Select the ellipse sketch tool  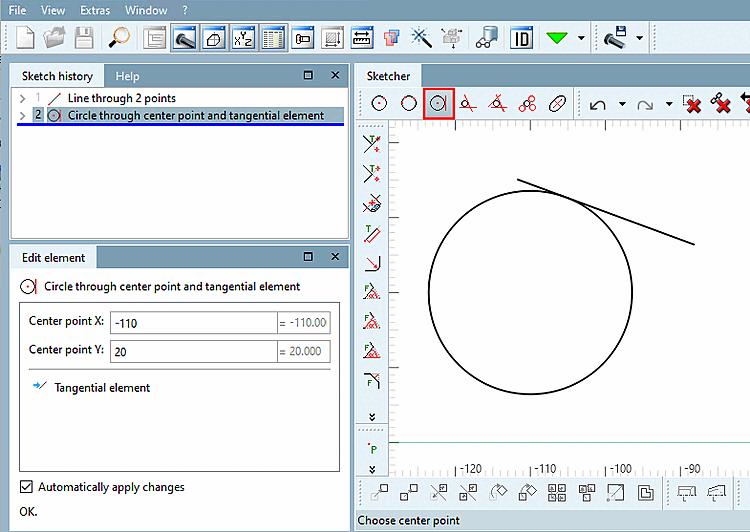(x=557, y=103)
